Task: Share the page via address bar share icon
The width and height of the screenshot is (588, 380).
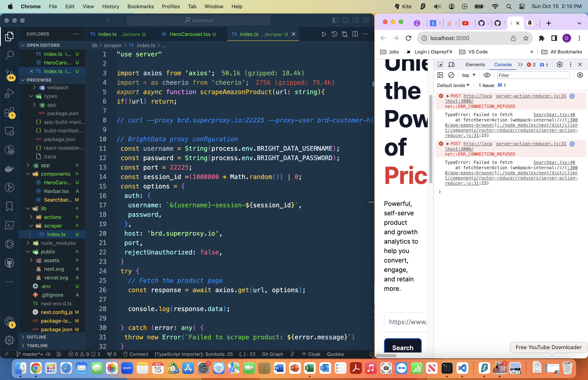Action: click(513, 38)
